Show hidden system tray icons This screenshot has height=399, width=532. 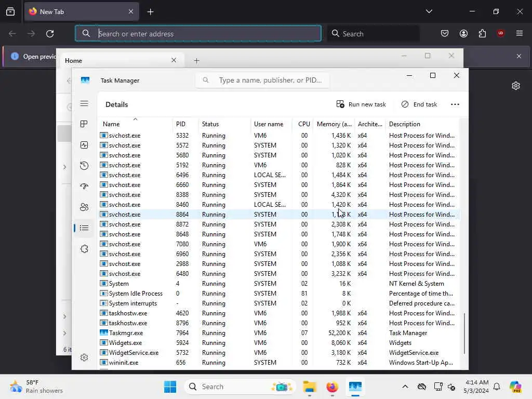pos(405,387)
